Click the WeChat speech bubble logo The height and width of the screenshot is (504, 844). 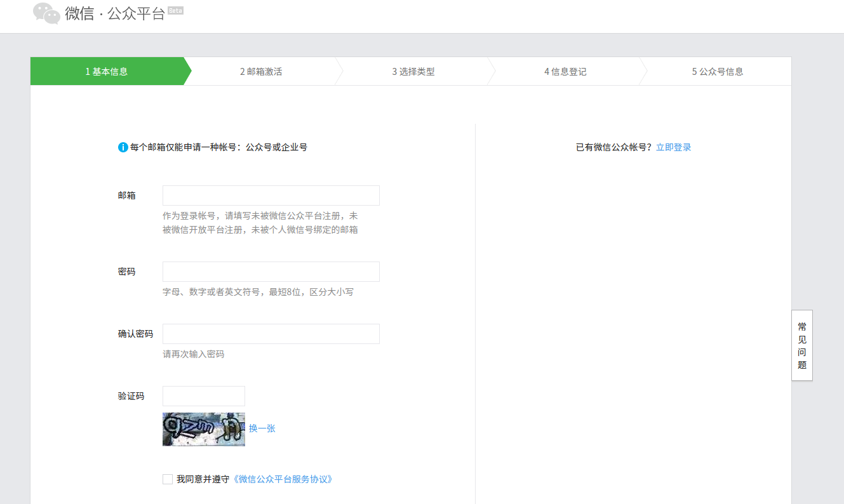46,13
